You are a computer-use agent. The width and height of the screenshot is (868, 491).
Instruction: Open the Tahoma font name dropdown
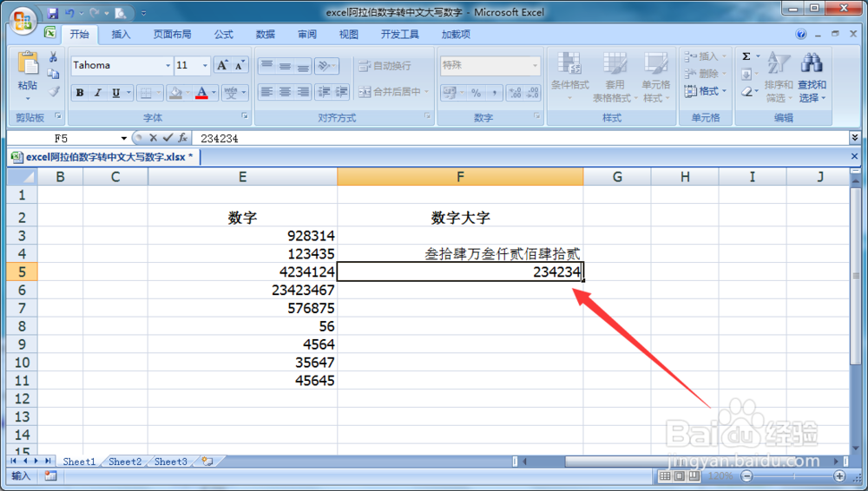coord(168,65)
